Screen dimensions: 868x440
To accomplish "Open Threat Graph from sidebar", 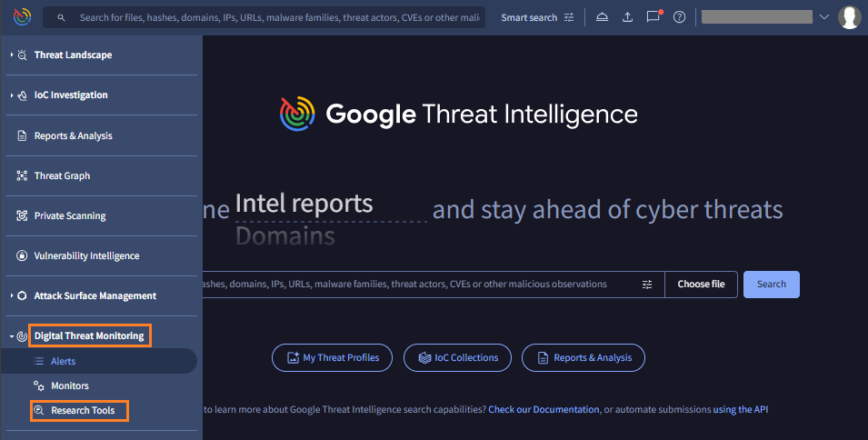I will coord(62,176).
